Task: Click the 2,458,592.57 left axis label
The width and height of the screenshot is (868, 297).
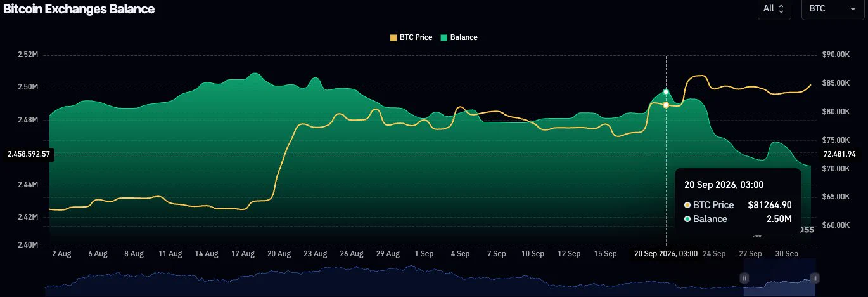Action: click(29, 154)
